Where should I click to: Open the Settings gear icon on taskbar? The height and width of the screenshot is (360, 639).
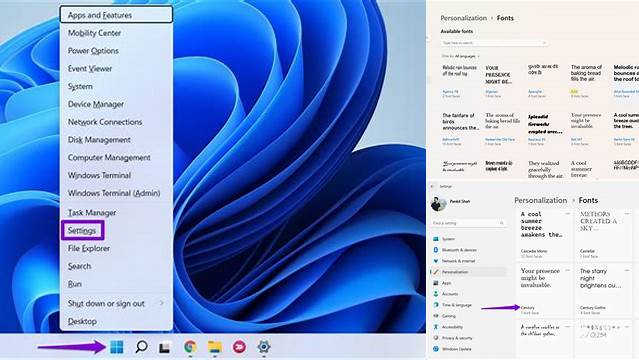tap(264, 347)
